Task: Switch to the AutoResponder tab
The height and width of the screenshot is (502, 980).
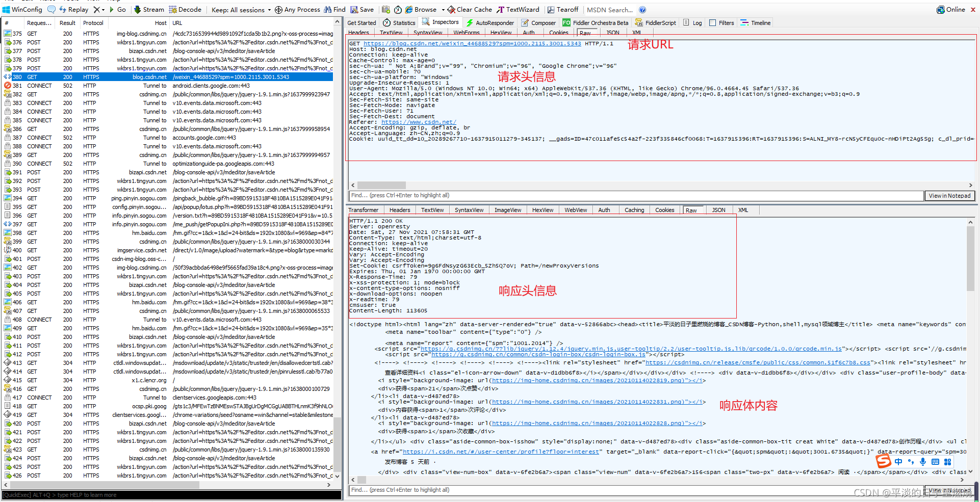Action: (490, 22)
